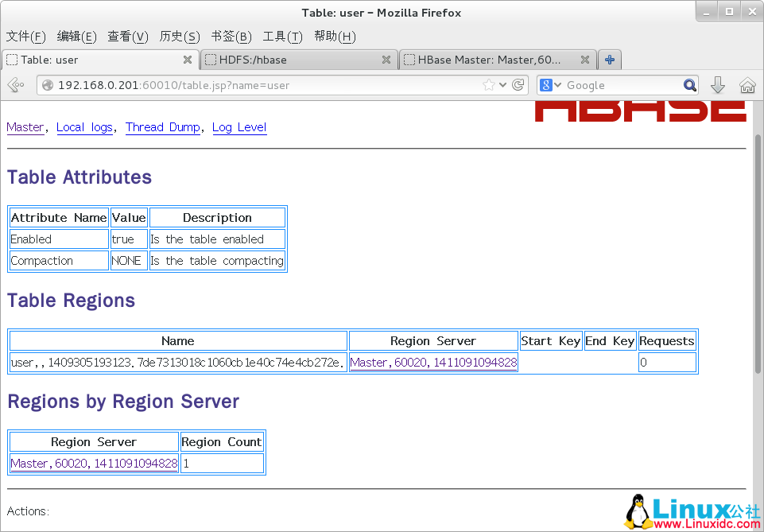This screenshot has height=532, width=764.
Task: Click the Home icon in the toolbar
Action: 747,85
